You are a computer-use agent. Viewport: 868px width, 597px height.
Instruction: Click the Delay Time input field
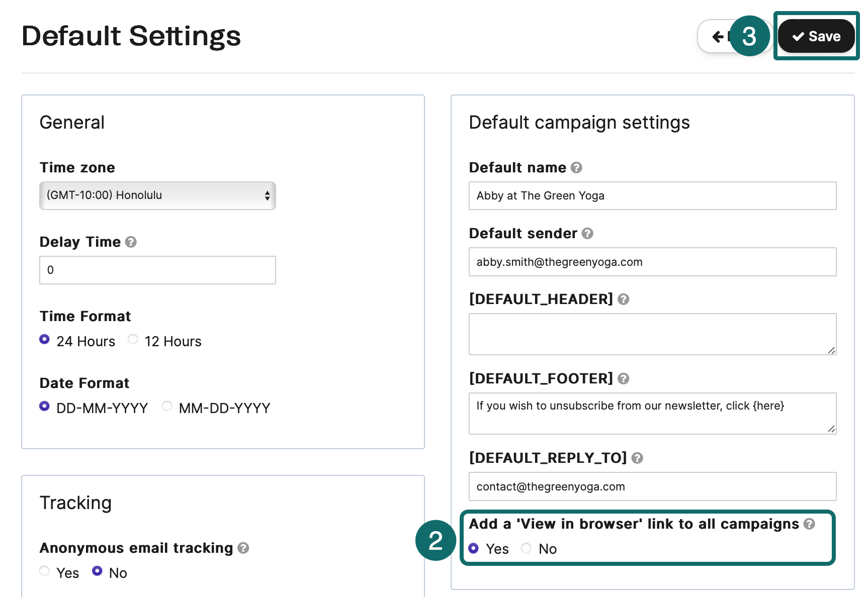[x=157, y=270]
